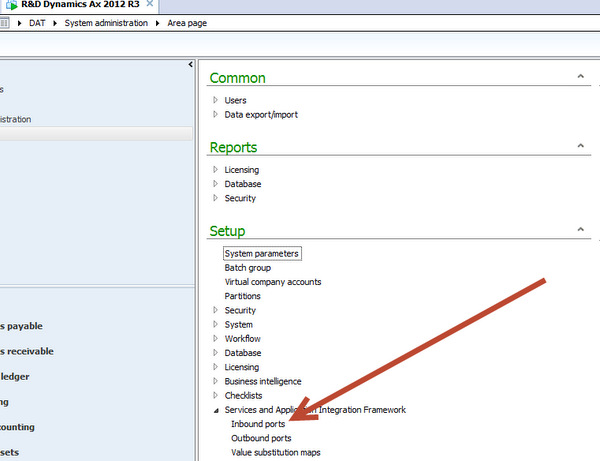Expand Workflow under Setup
This screenshot has height=461, width=600.
click(215, 338)
